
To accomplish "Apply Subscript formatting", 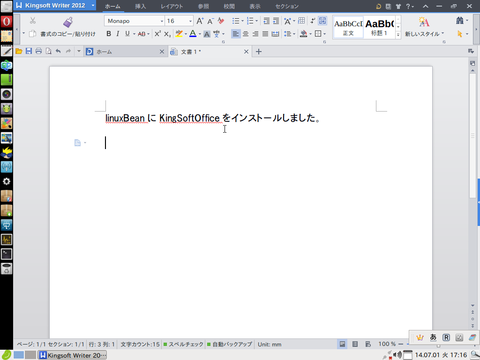I will pos(167,34).
